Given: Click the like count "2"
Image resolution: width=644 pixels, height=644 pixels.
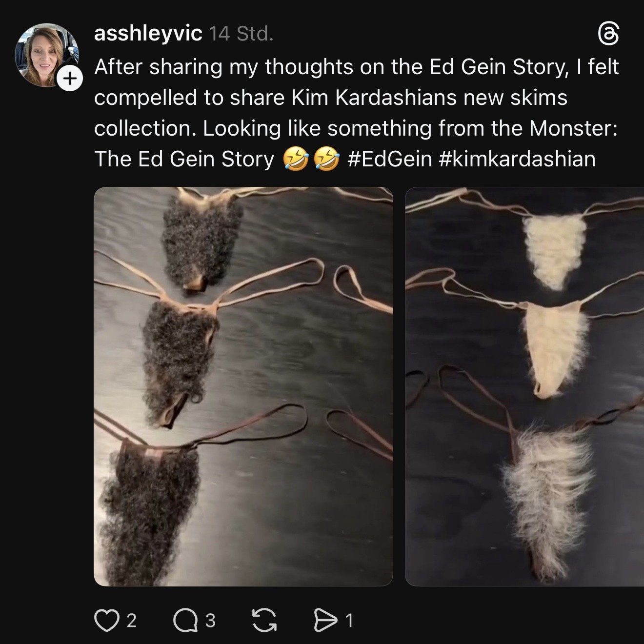Looking at the screenshot, I should (x=131, y=621).
